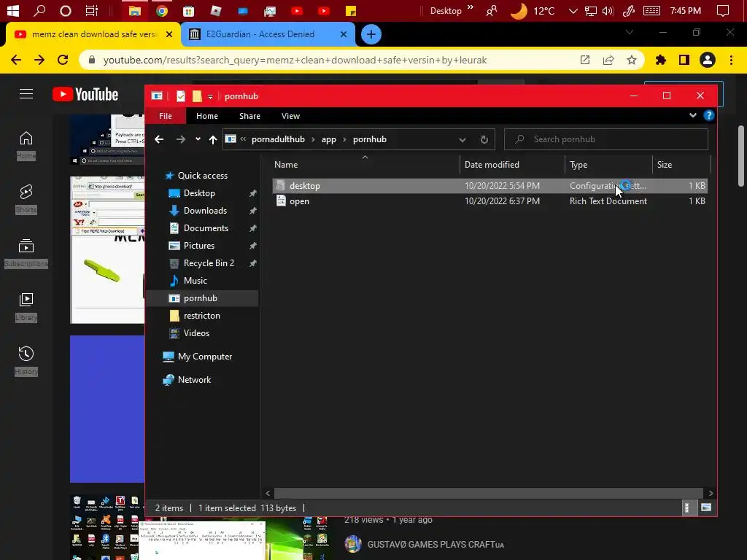The width and height of the screenshot is (747, 560).
Task: Open Chrome side panel icon
Action: click(684, 60)
